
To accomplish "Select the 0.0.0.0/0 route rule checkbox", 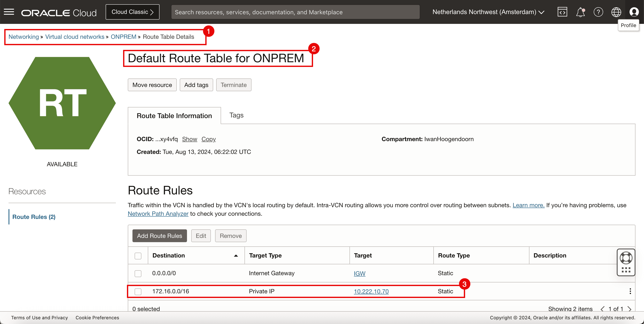I will pyautogui.click(x=138, y=273).
